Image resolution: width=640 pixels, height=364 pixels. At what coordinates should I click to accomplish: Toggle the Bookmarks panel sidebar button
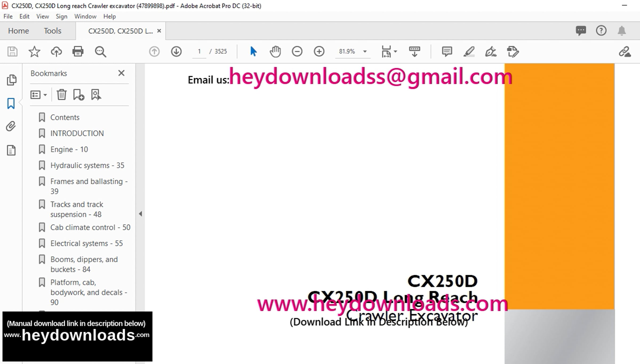click(11, 103)
